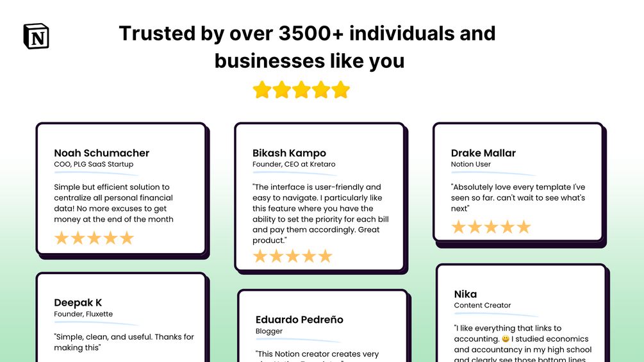Screen dimensions: 644x362
Task: Click the Drake Mallar name heading
Action: coord(483,153)
